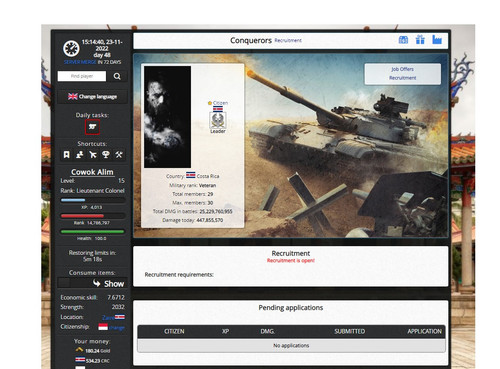Click the UK flag next to Change language

click(x=73, y=97)
